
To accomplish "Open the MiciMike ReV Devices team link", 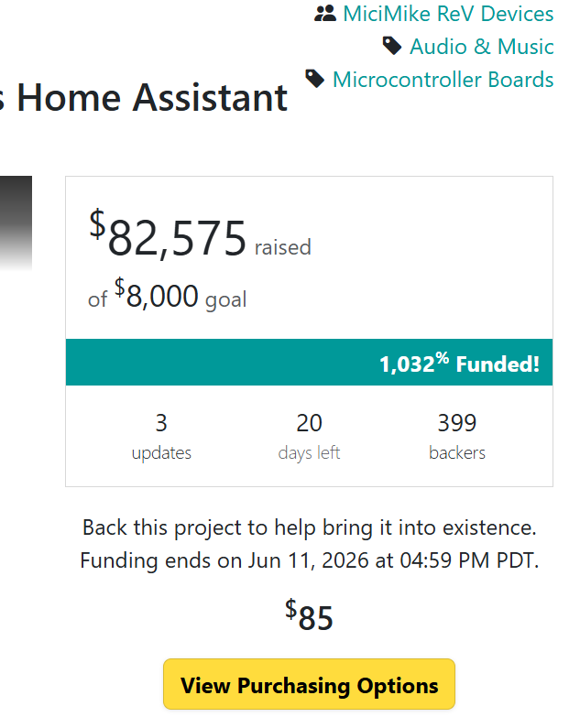I will 448,14.
